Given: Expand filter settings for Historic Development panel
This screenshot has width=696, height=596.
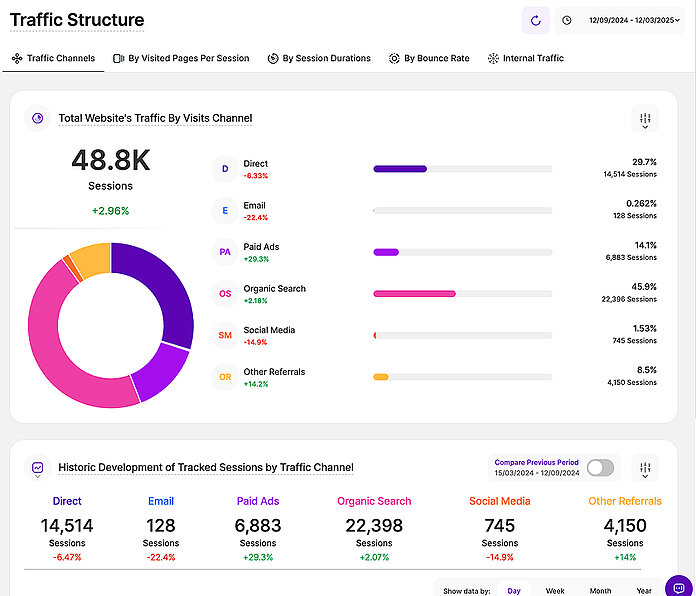Looking at the screenshot, I should point(647,468).
